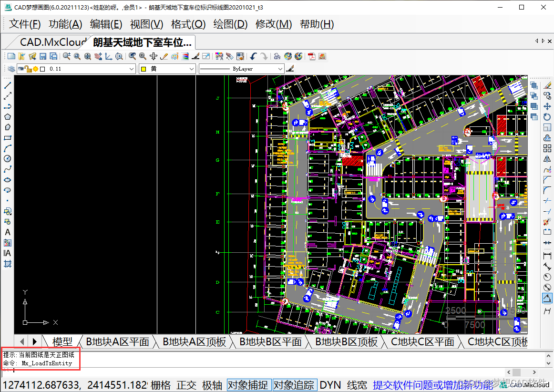Select the Spline curve tool
This screenshot has width=554, height=392.
(8, 169)
